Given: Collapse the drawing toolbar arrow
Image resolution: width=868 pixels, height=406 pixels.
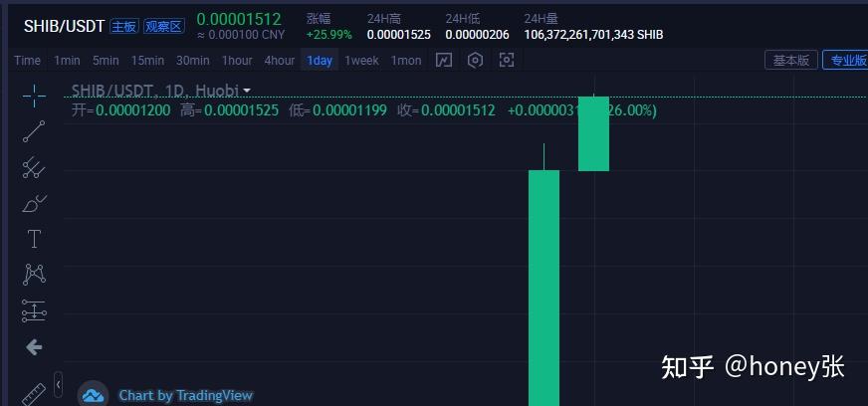Looking at the screenshot, I should [x=59, y=383].
